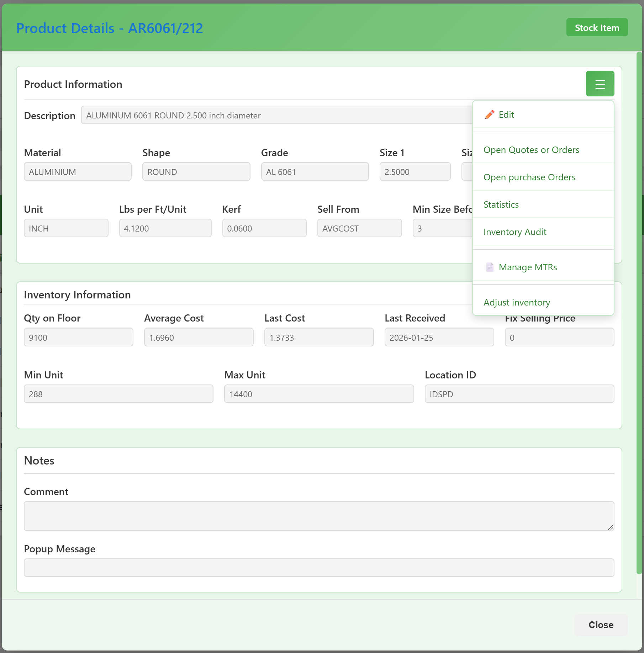Image resolution: width=644 pixels, height=653 pixels.
Task: Select Adjust inventory from the menu
Action: pos(516,302)
